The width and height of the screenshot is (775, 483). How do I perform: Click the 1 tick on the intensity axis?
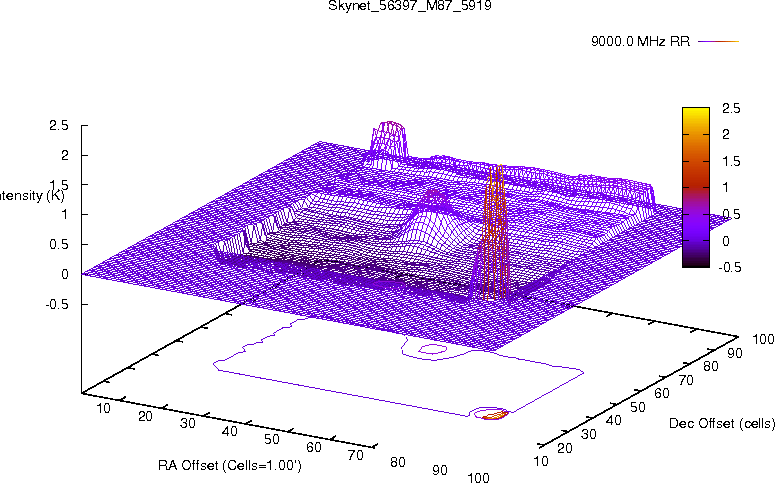[65, 215]
